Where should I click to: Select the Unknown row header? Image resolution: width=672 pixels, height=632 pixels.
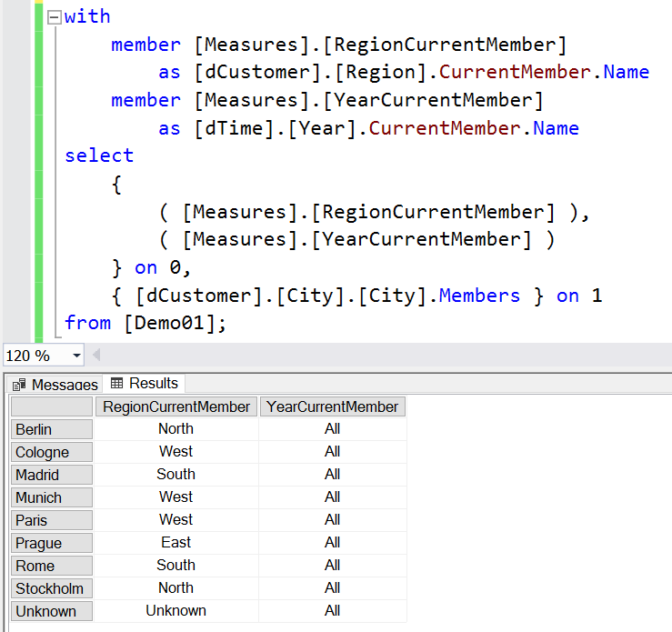pos(52,611)
